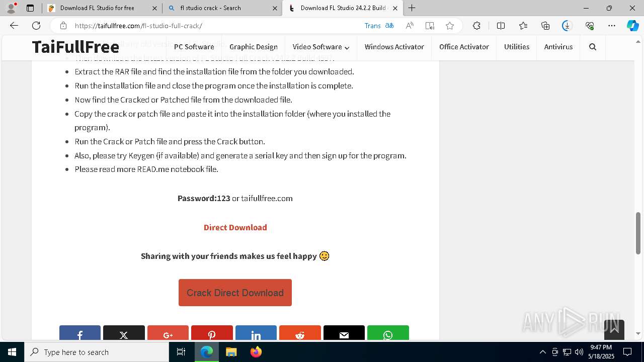
Task: Close the Download FL Studio 24.2.2 tab
Action: (395, 8)
